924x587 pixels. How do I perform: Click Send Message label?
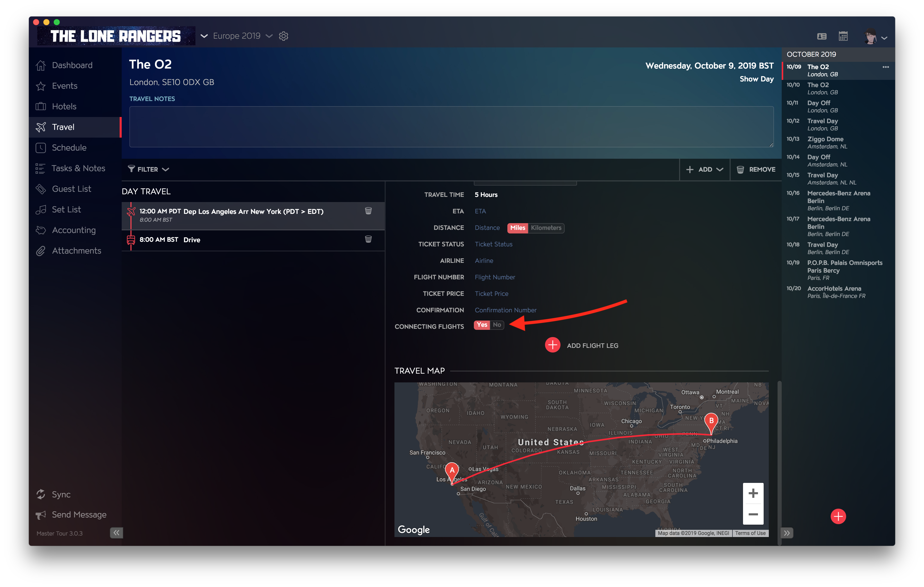pos(79,515)
